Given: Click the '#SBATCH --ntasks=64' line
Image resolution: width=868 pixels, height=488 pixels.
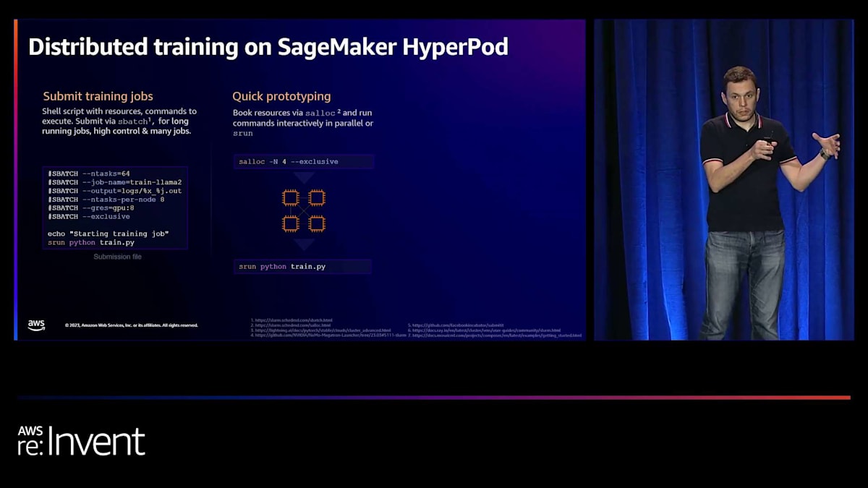Looking at the screenshot, I should pyautogui.click(x=89, y=174).
